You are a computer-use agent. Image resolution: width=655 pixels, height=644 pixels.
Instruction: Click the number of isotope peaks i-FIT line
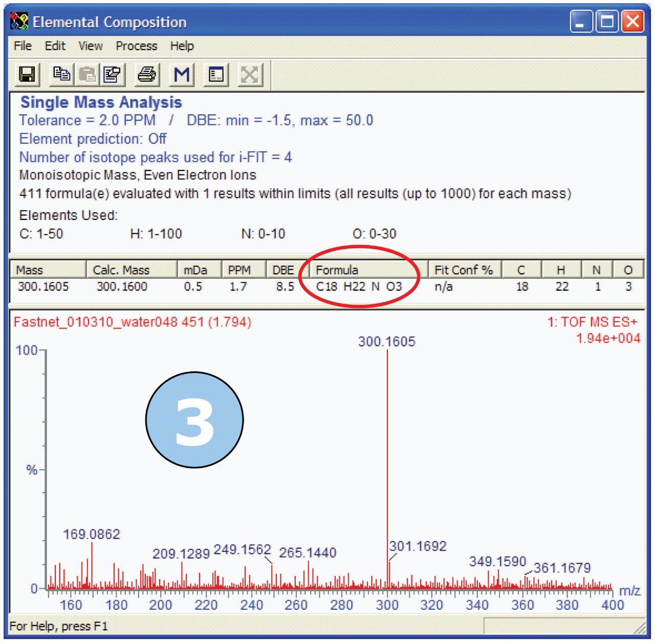click(x=156, y=157)
